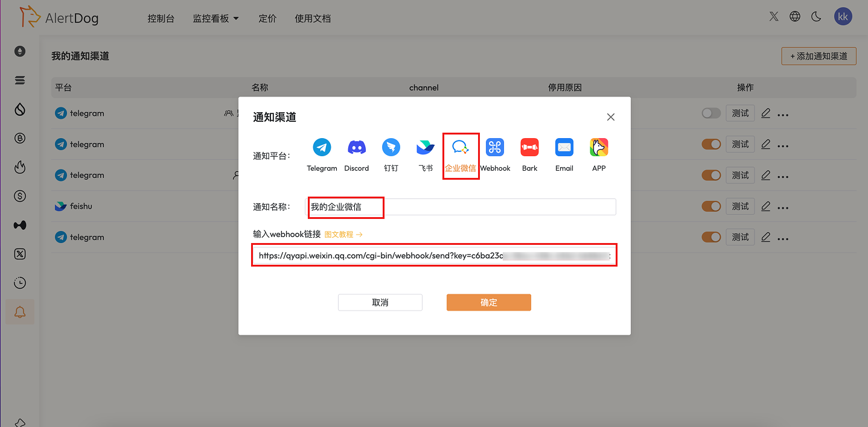
Task: Open the 使用文档 menu item
Action: click(313, 18)
